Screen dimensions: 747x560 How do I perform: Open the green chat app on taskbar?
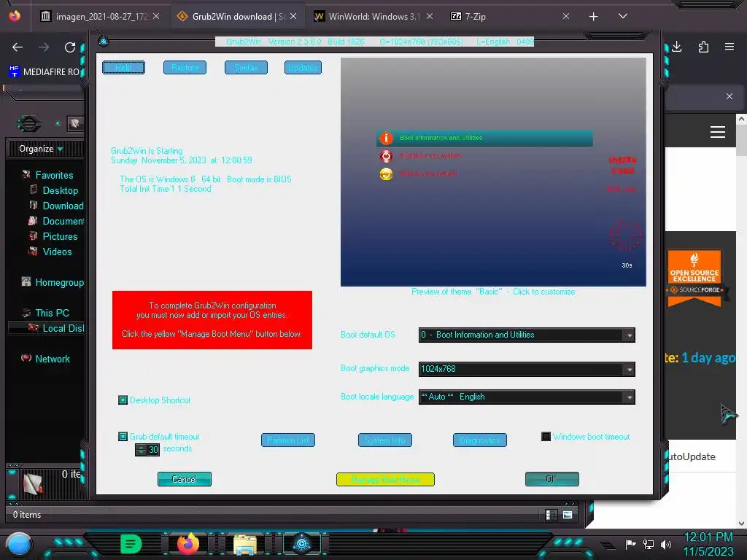pyautogui.click(x=131, y=544)
